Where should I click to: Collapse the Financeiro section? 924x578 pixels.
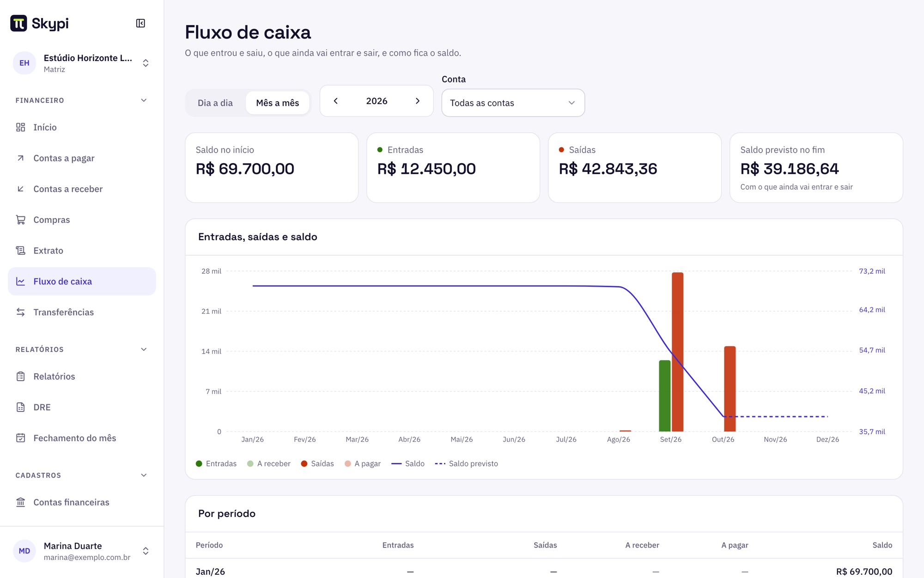[82, 100]
